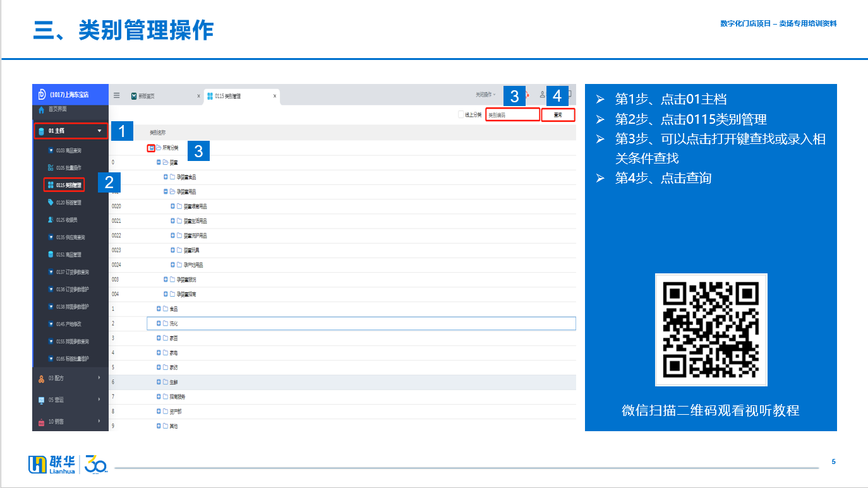Screen dimensions: 868x488
Task: Expand the 食品 category node
Action: tap(159, 309)
